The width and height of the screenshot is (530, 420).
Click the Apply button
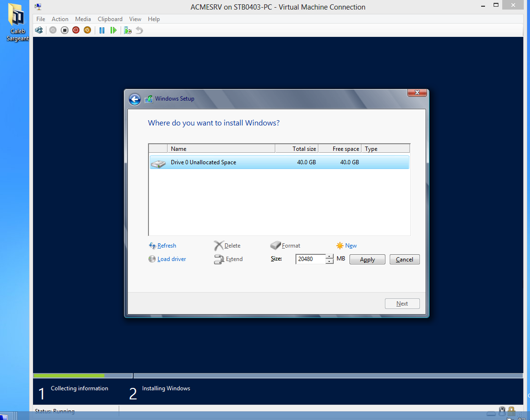tap(367, 260)
